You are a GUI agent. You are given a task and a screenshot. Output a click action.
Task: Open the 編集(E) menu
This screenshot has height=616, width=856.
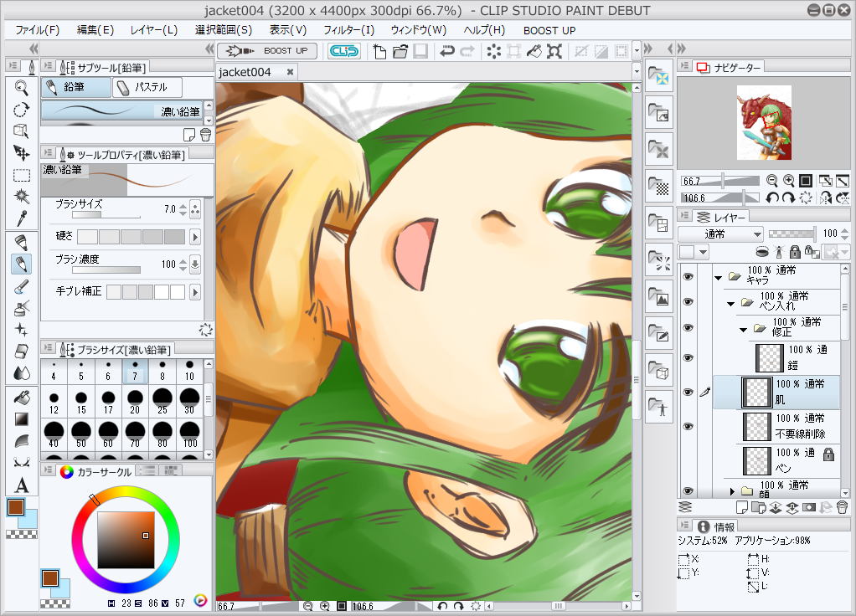click(x=95, y=31)
